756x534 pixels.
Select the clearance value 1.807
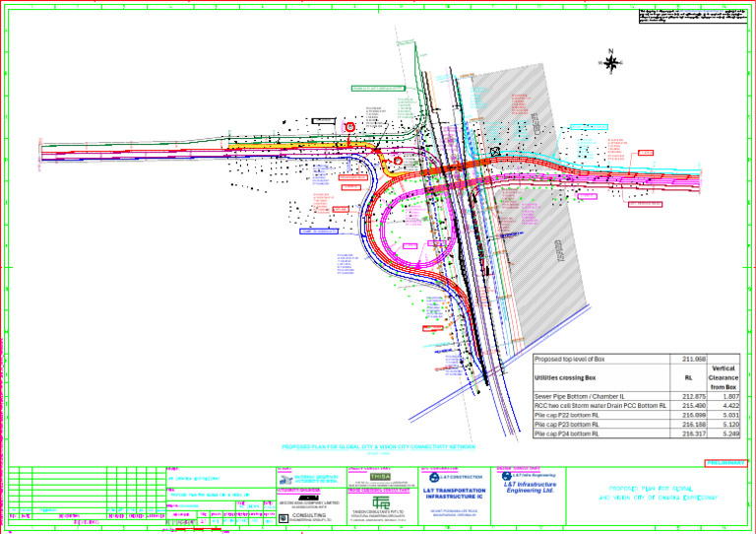[x=731, y=396]
